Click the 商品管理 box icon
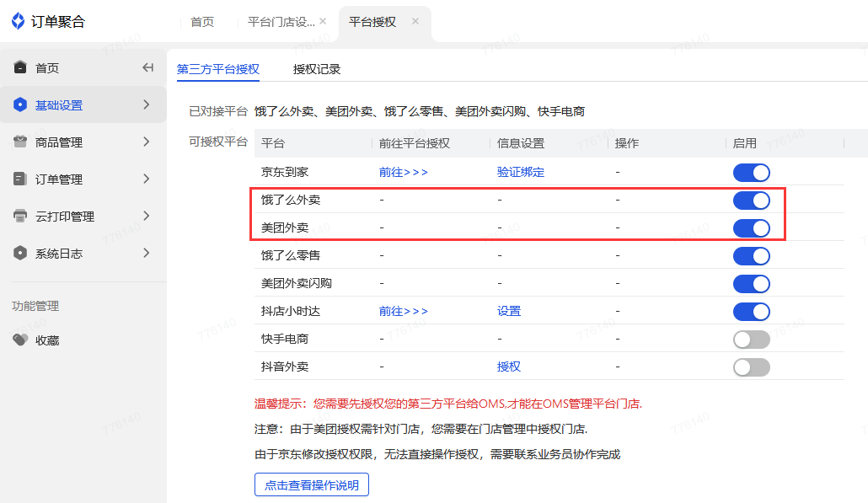 pos(20,142)
